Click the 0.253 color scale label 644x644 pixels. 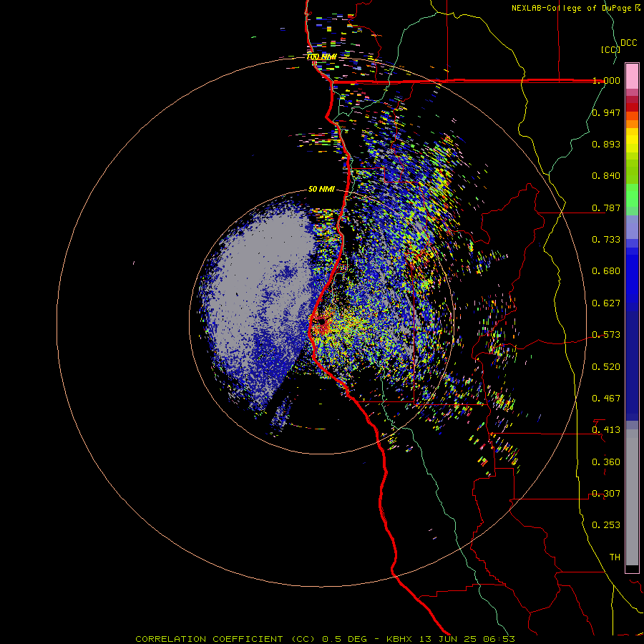[606, 525]
